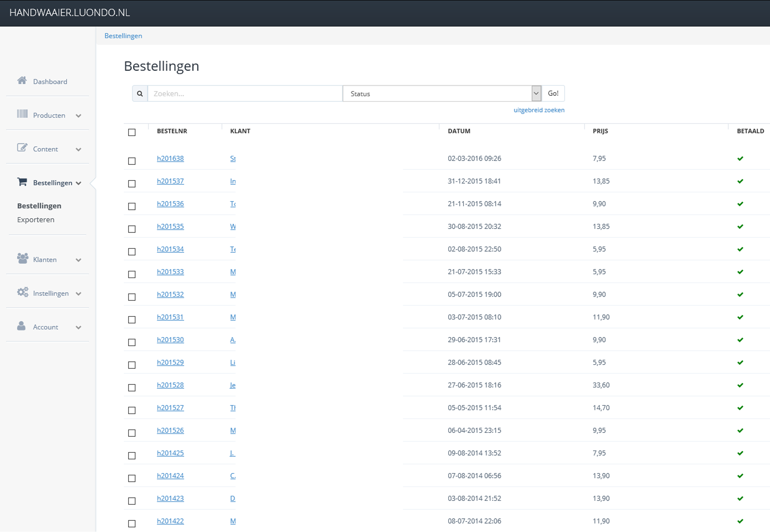Viewport: 770px width, 532px height.
Task: Open the Klanten menu label
Action: tap(45, 260)
